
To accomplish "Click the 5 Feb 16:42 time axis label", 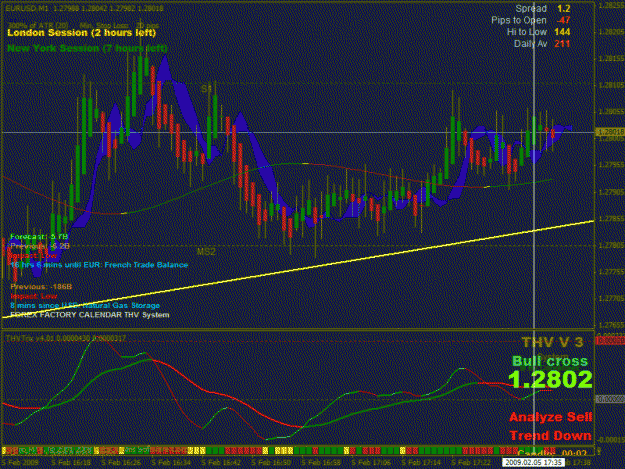I will click(222, 463).
